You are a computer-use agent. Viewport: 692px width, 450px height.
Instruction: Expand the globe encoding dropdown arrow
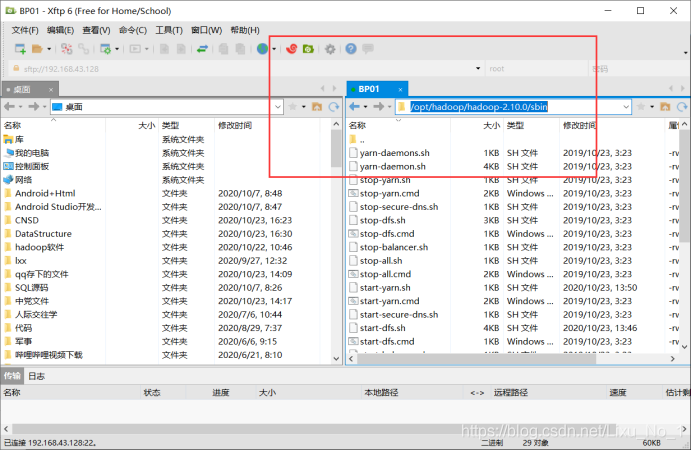click(274, 49)
